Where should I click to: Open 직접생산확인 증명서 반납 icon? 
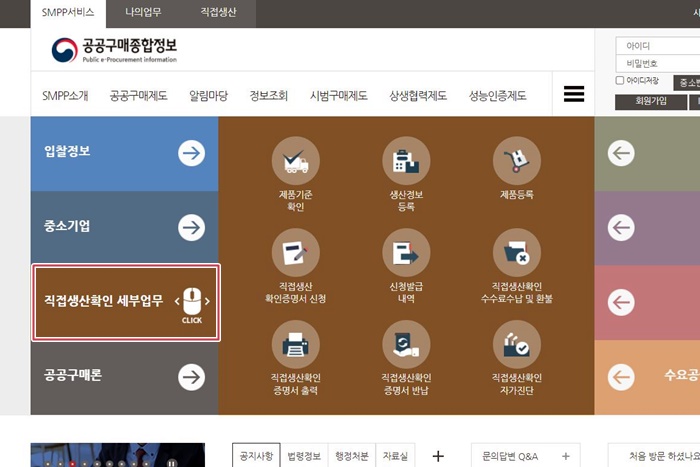pos(406,345)
